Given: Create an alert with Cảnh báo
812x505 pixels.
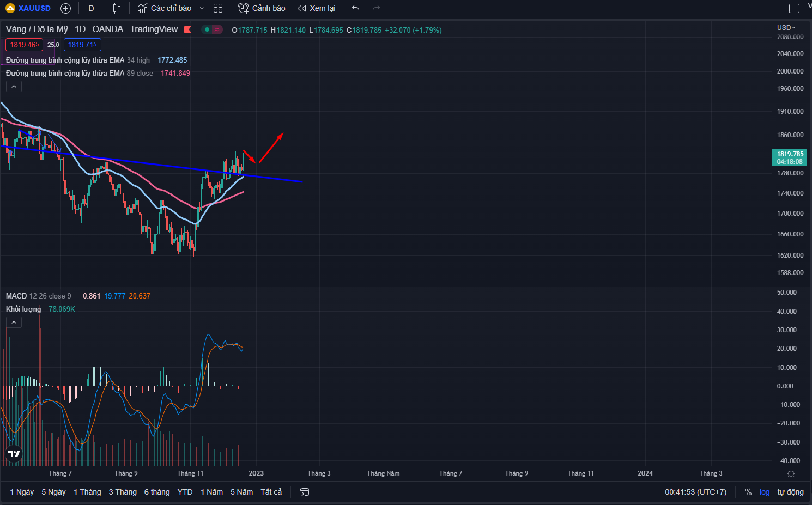Looking at the screenshot, I should [262, 8].
